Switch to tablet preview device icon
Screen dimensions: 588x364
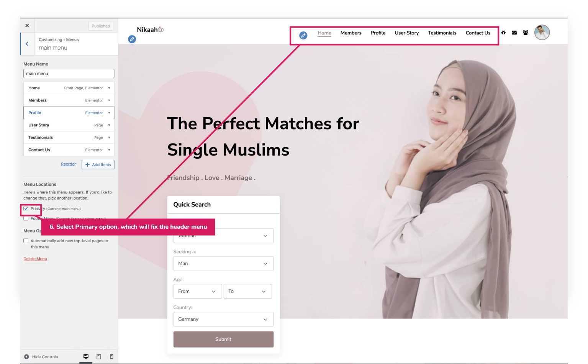[99, 357]
